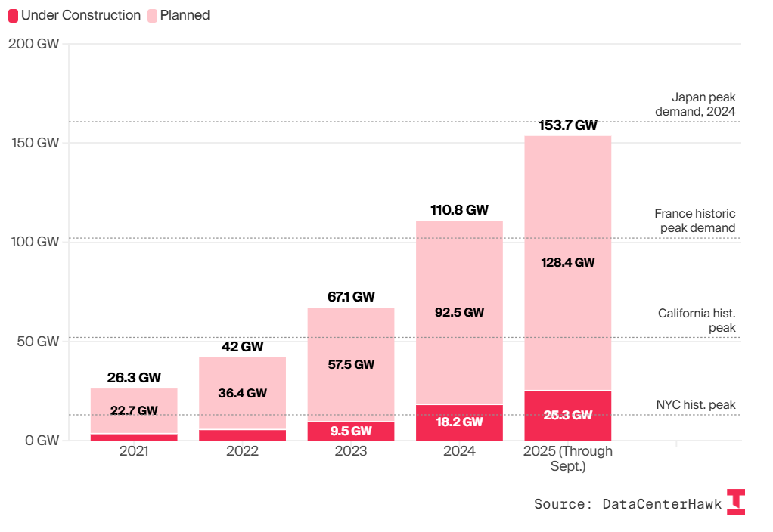Click the Japan peak demand annotation
The width and height of the screenshot is (773, 532).
point(694,104)
